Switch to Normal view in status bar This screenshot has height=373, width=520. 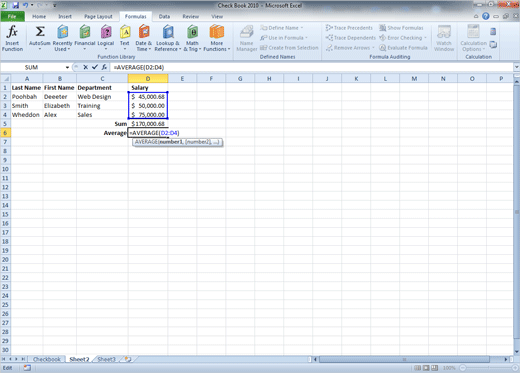pyautogui.click(x=417, y=368)
